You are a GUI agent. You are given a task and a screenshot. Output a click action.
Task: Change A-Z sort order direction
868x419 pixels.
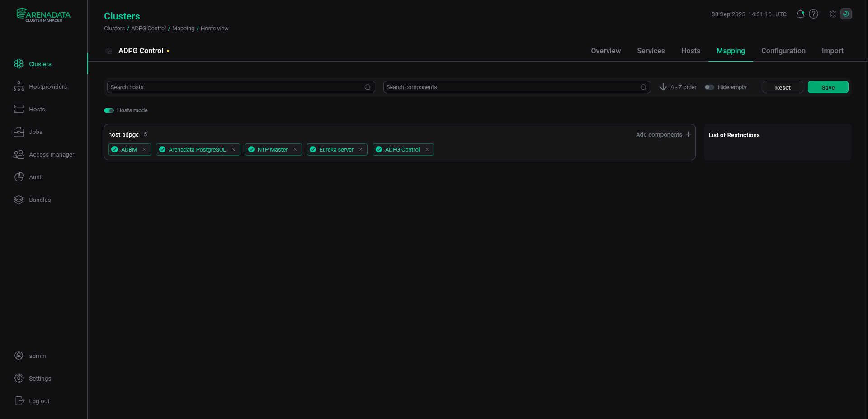(x=663, y=87)
